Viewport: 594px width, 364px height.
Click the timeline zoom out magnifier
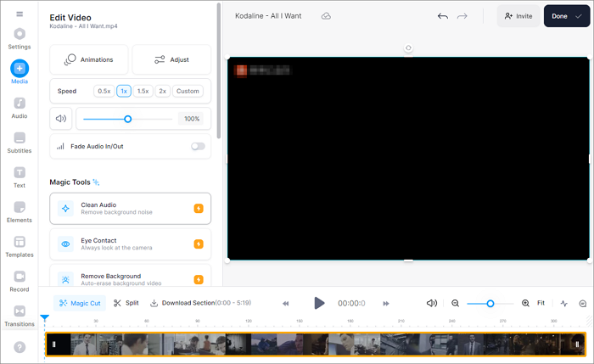(x=456, y=303)
